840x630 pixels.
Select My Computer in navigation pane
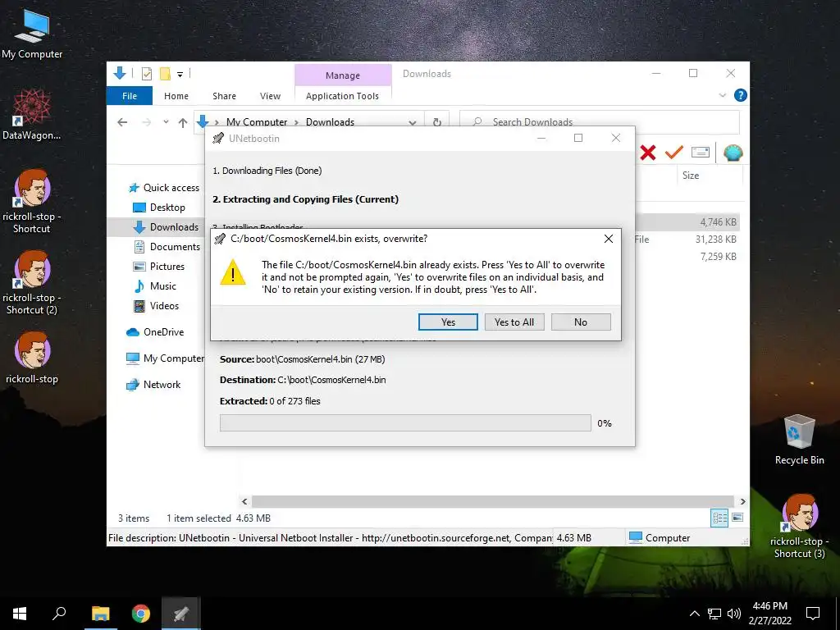165,358
